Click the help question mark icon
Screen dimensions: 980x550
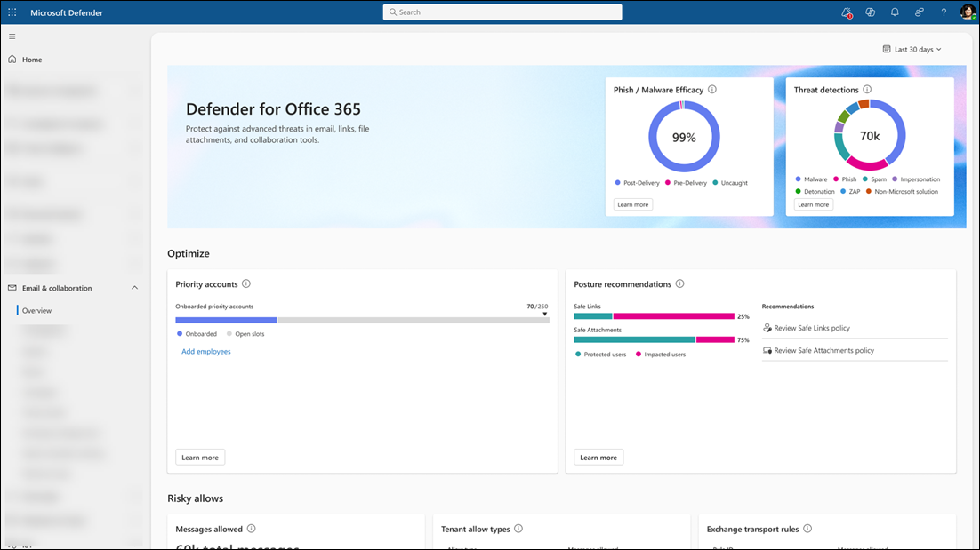coord(944,12)
